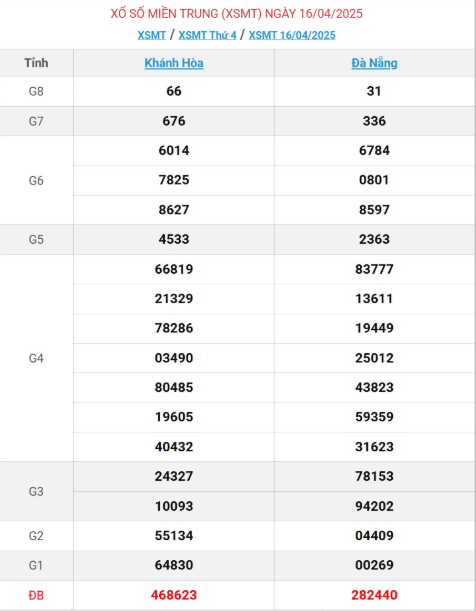Open the XSMT 16/04/2025 breadcrumb link
Viewport: 476px width, 611px height.
pyautogui.click(x=292, y=35)
